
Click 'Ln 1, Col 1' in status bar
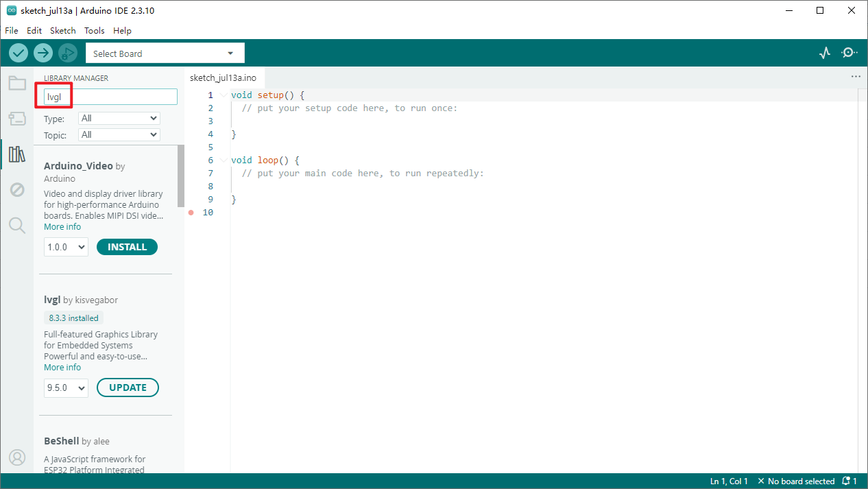(729, 481)
